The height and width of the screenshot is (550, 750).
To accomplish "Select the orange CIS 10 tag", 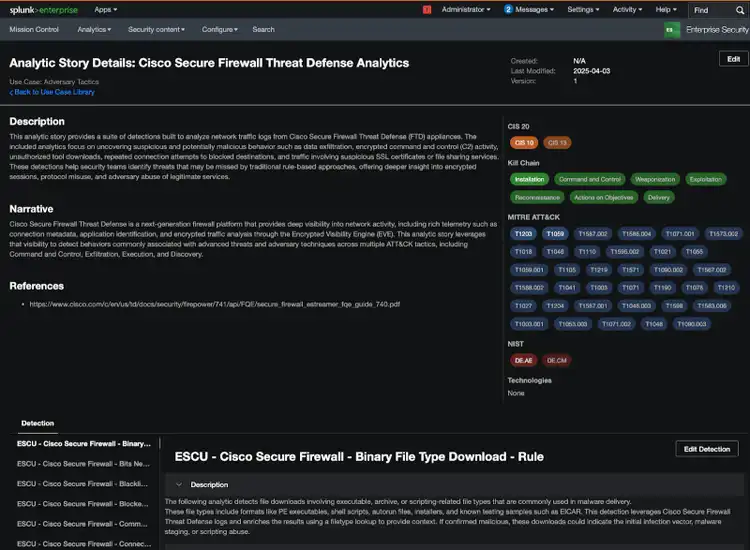I will [x=524, y=143].
